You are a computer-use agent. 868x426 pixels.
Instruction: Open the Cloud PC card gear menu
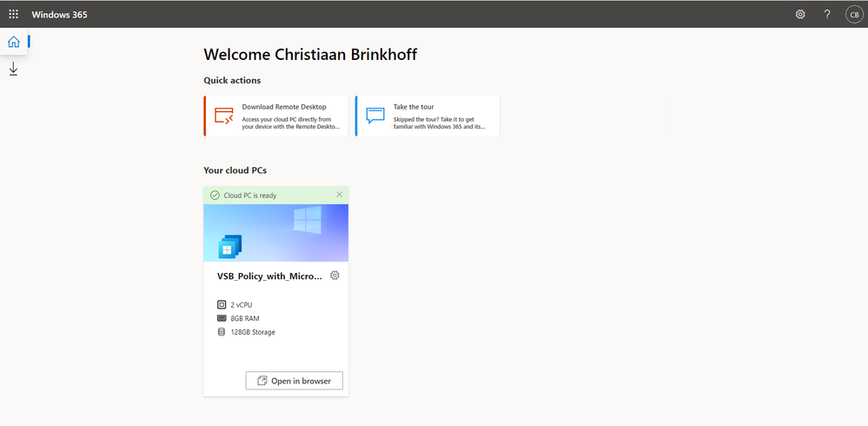335,276
